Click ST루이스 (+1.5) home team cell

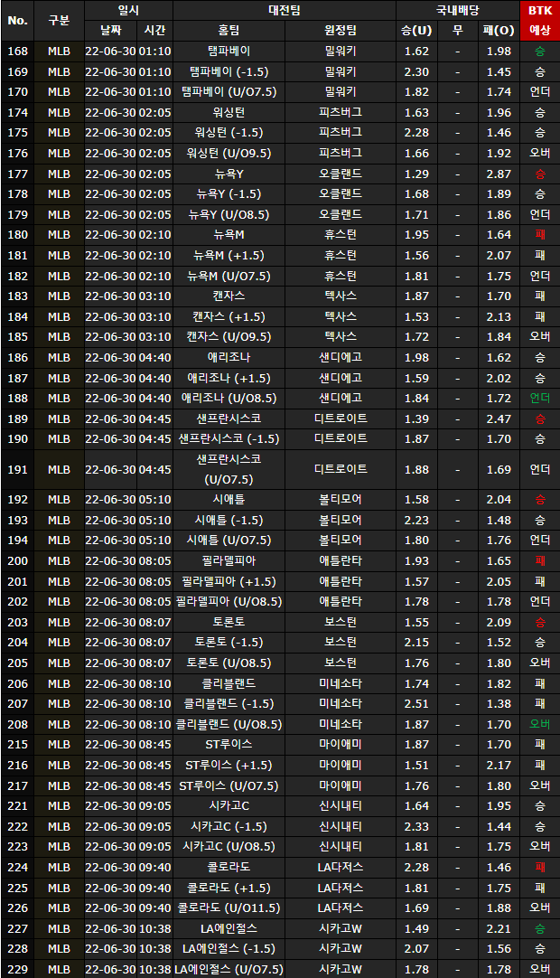point(229,766)
